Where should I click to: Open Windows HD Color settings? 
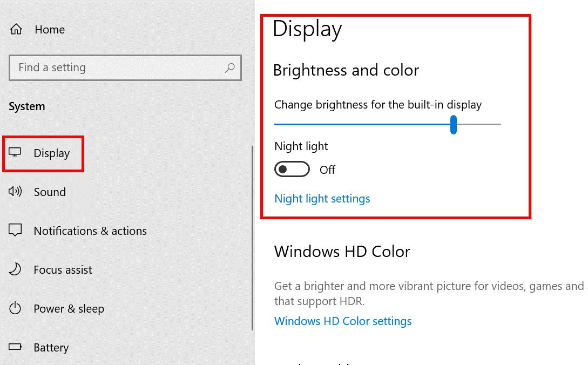pyautogui.click(x=343, y=321)
